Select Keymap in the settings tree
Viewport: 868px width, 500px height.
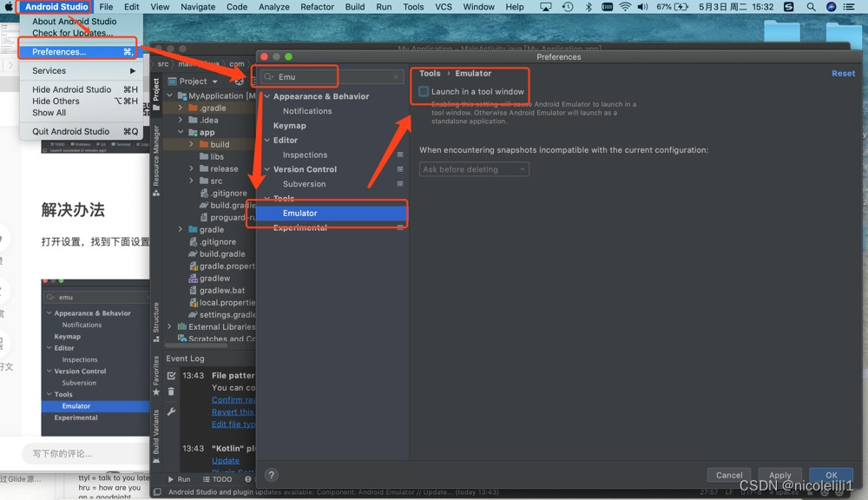click(290, 126)
